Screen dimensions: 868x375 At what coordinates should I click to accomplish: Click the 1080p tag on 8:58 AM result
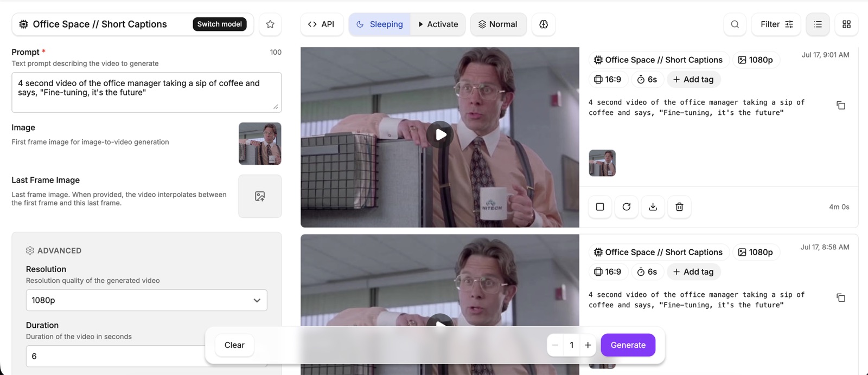(756, 253)
